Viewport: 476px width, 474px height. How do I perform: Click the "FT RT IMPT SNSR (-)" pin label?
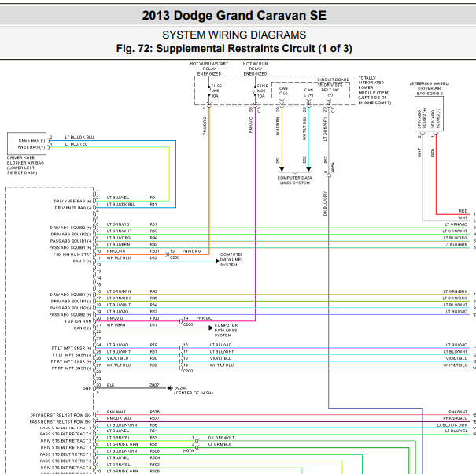[x=71, y=368]
